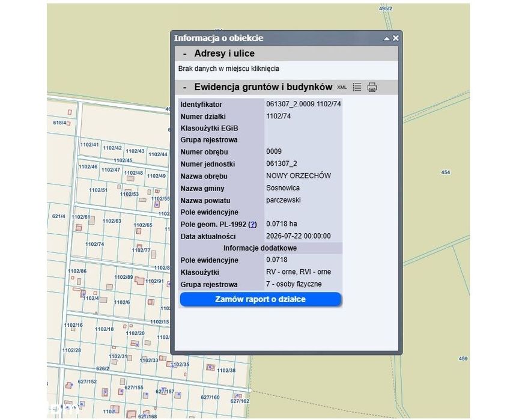Select parcel 1102/51 on the map

click(98, 190)
